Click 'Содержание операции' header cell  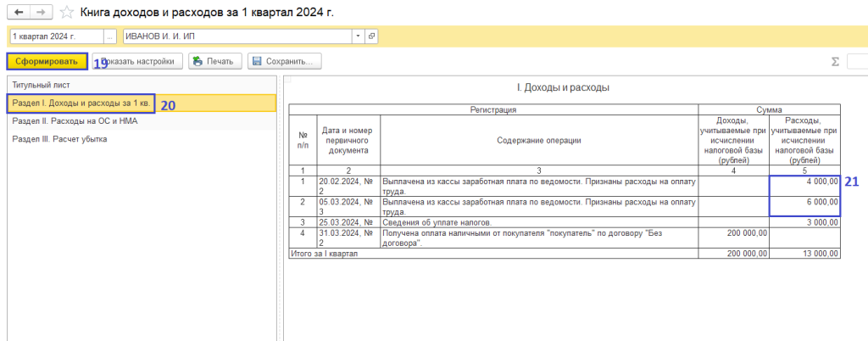pyautogui.click(x=539, y=140)
